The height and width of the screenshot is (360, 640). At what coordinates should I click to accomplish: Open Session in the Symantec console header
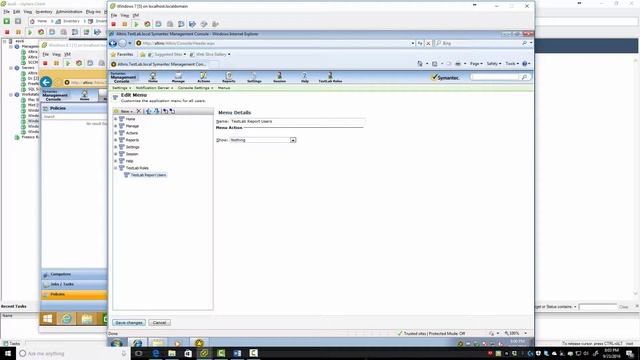click(279, 77)
